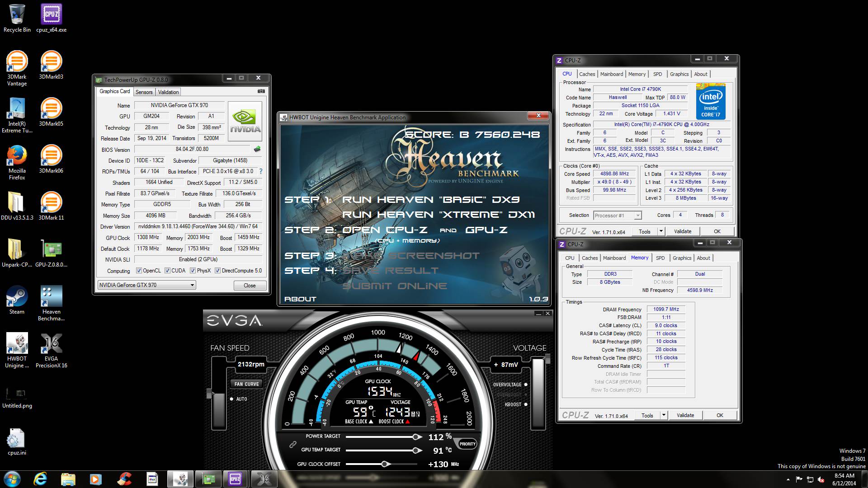Toggle OVERVOLTAGE in EVGA Precision
868x488 pixels.
526,385
